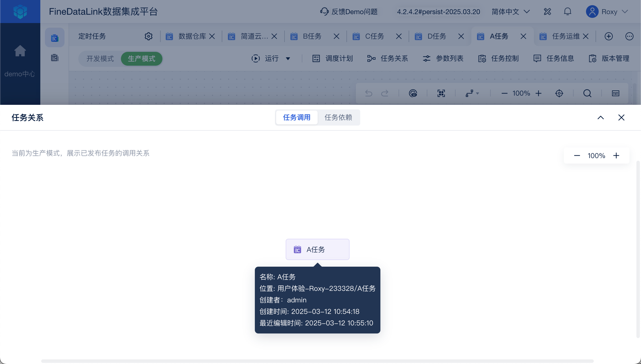The height and width of the screenshot is (364, 641).
Task: Click the horizontal scrollbar in relation panel
Action: [x=317, y=361]
